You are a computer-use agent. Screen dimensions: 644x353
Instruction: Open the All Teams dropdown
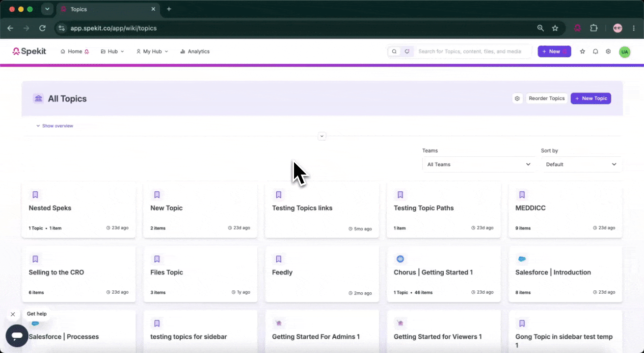pyautogui.click(x=479, y=164)
